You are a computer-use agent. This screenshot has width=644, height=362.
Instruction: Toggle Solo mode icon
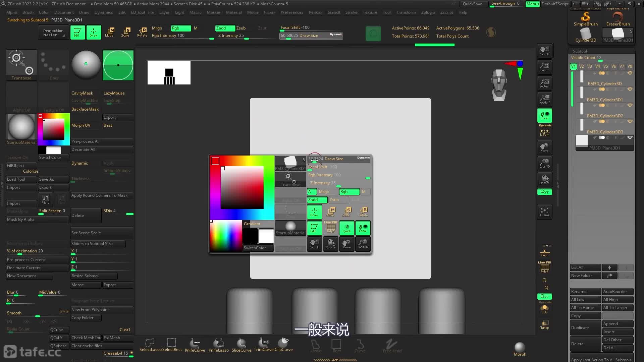[x=544, y=309]
